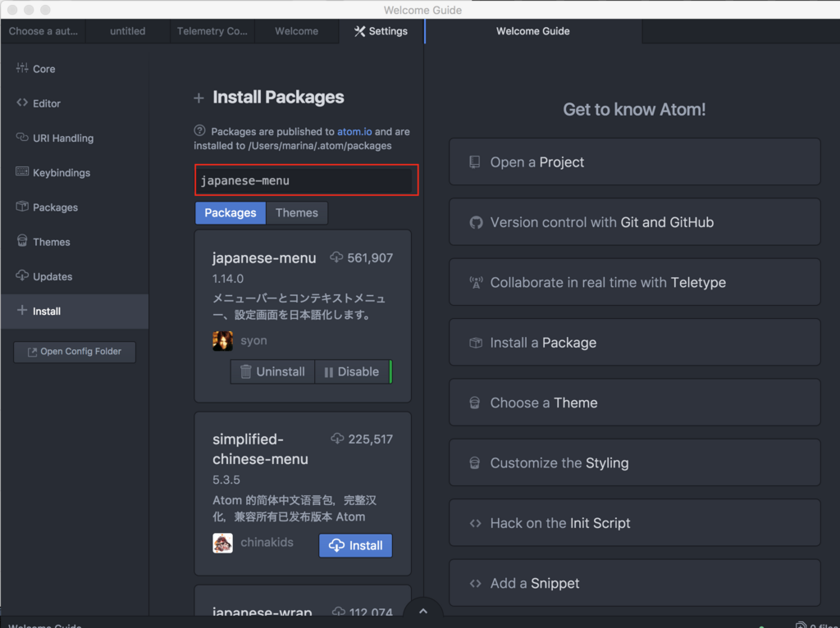Screen dimensions: 840x628
Task: Open the atom.io link
Action: click(x=354, y=132)
